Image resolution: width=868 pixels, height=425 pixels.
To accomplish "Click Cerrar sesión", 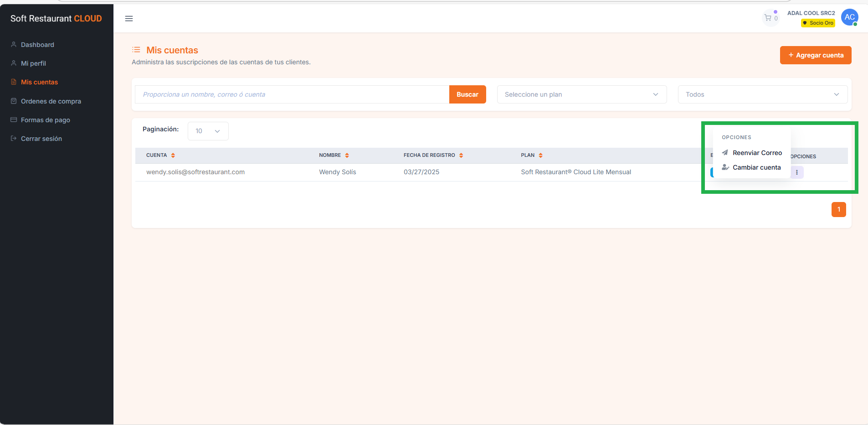I will [41, 139].
